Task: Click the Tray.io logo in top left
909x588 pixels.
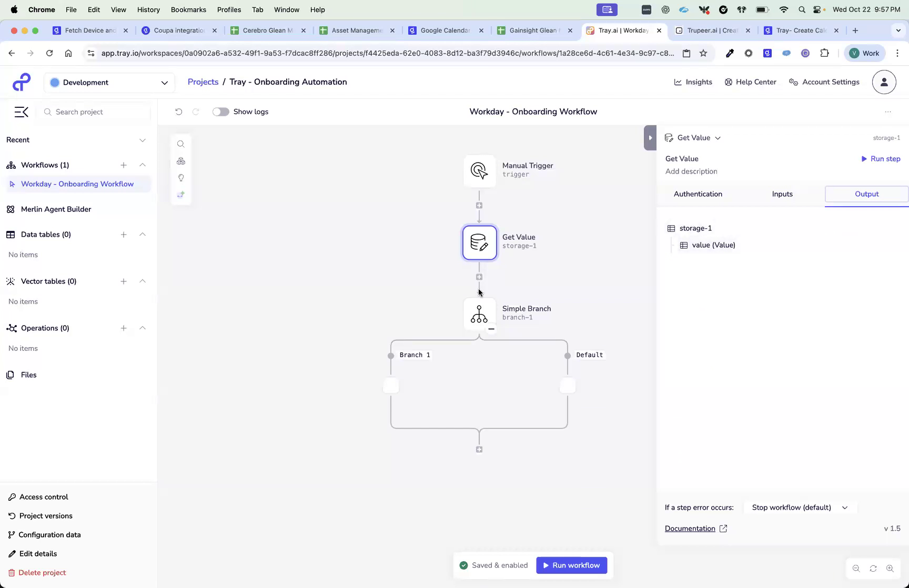Action: [21, 82]
